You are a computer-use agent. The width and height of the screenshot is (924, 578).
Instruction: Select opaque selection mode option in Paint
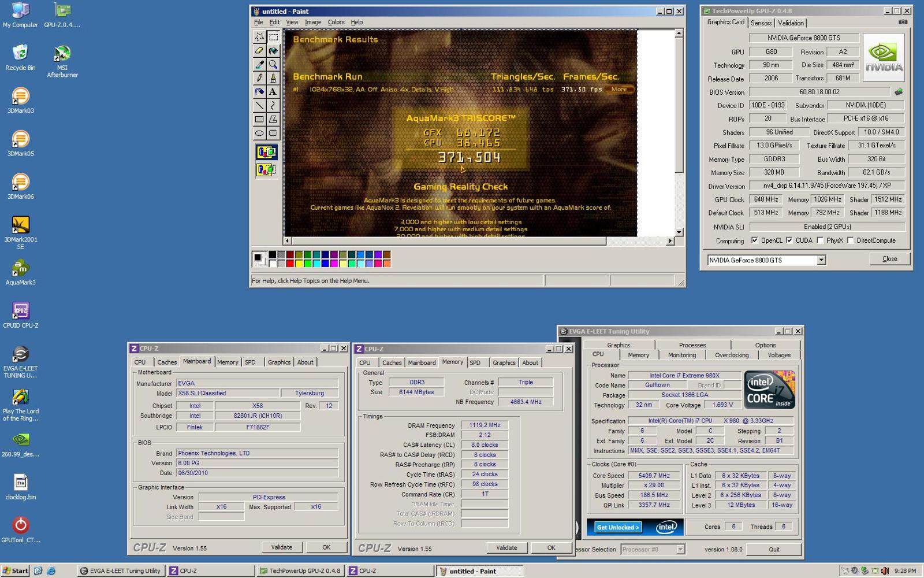[266, 153]
